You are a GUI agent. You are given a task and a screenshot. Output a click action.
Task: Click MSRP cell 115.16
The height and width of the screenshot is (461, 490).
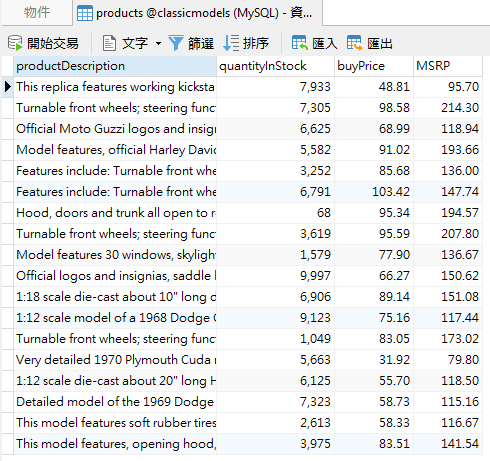coord(448,402)
